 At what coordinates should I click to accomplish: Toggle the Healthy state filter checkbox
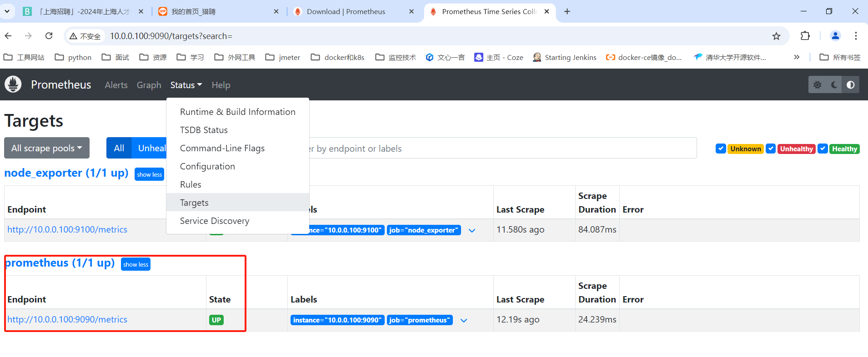tap(823, 149)
